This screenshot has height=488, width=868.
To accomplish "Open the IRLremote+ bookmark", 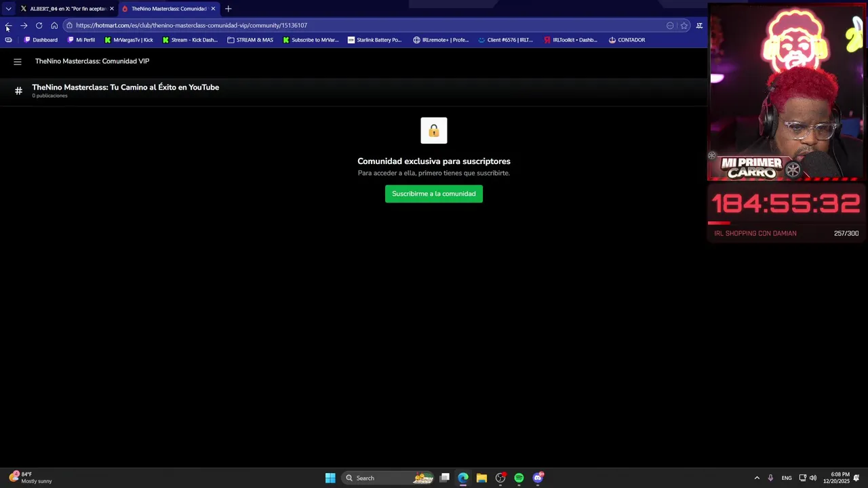I will (441, 40).
